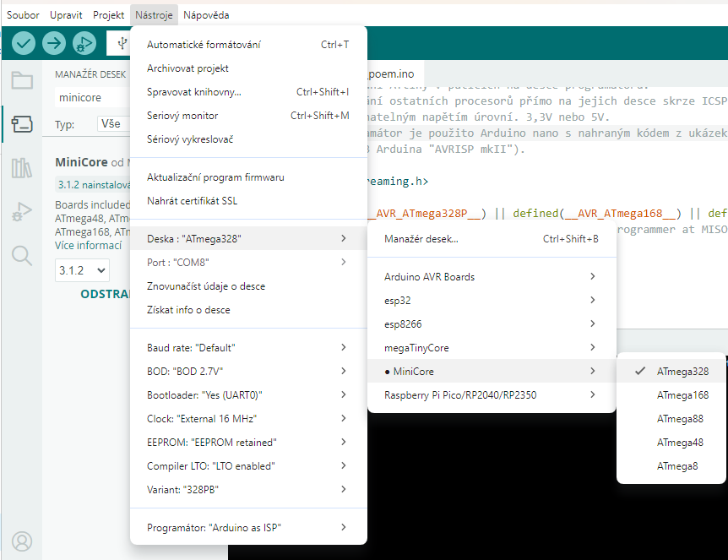Click the minicore search field

[x=91, y=98]
